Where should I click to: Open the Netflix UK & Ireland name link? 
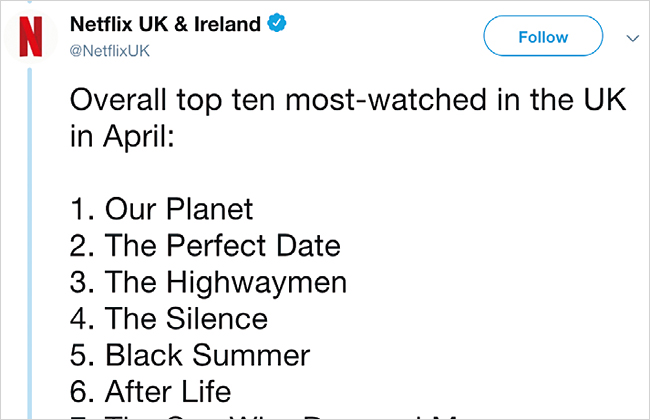click(165, 24)
